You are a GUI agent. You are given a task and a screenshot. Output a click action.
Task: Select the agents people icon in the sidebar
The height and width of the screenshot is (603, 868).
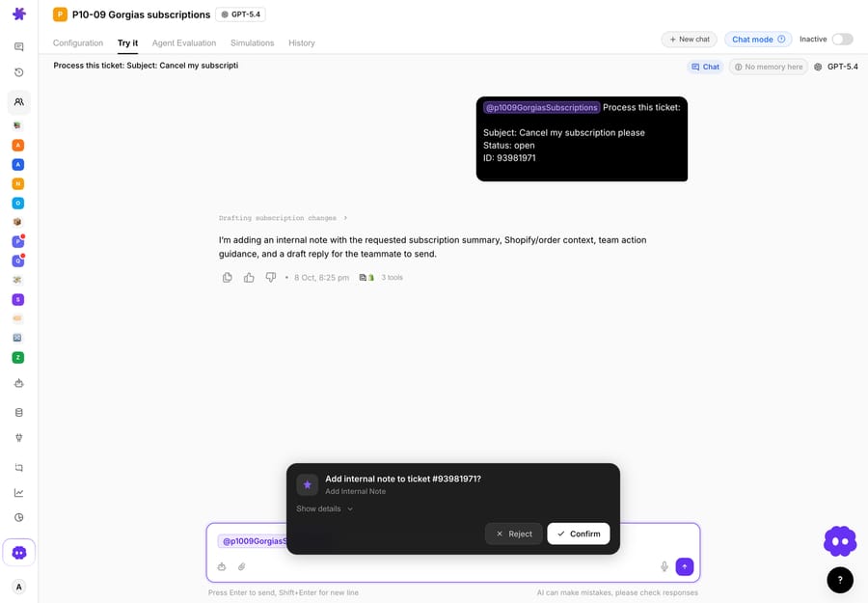tap(19, 102)
